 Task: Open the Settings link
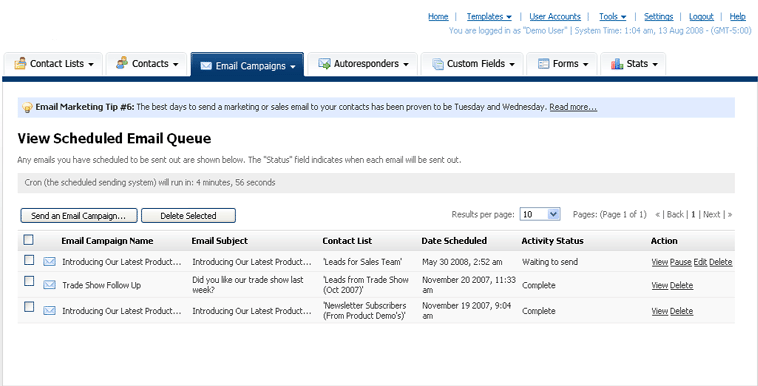(658, 16)
